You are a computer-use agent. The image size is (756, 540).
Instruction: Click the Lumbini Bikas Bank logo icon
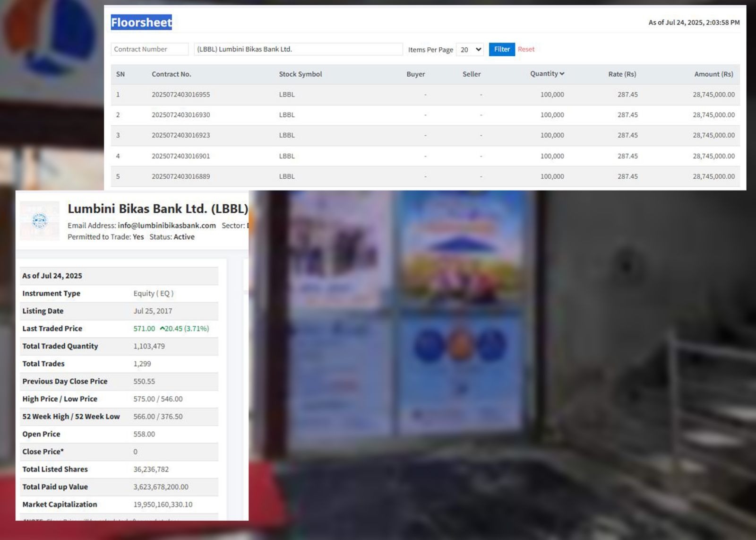pos(40,221)
